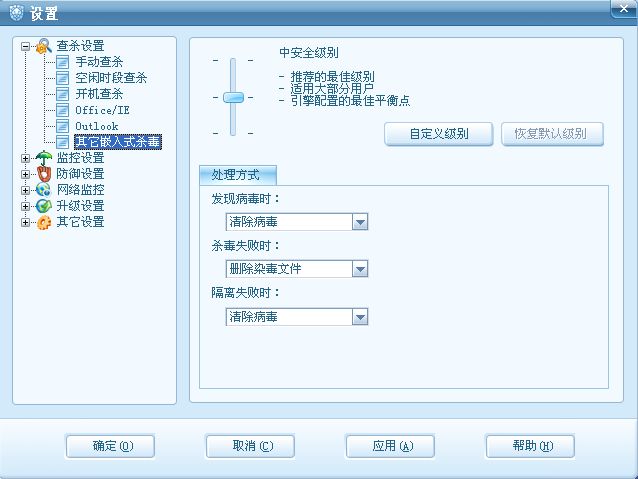
Task: Click the 发现病毒时 label
Action: pyautogui.click(x=245, y=199)
